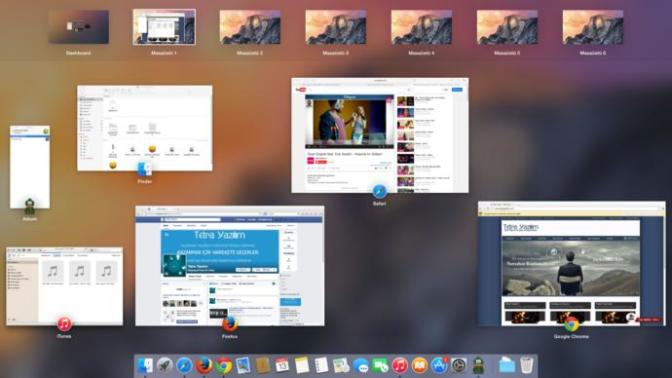Open Calendar icon in the Dock

point(282,366)
